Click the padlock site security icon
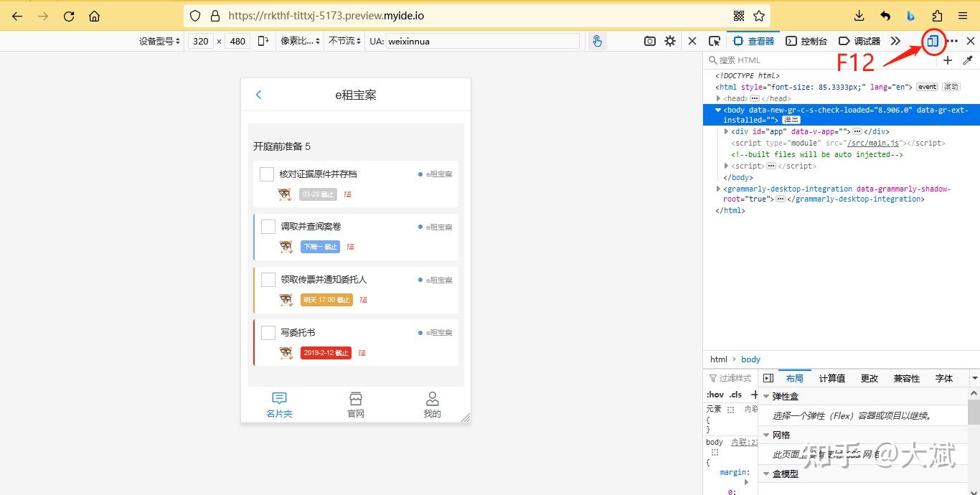Viewport: 980px width, 495px height. [215, 15]
